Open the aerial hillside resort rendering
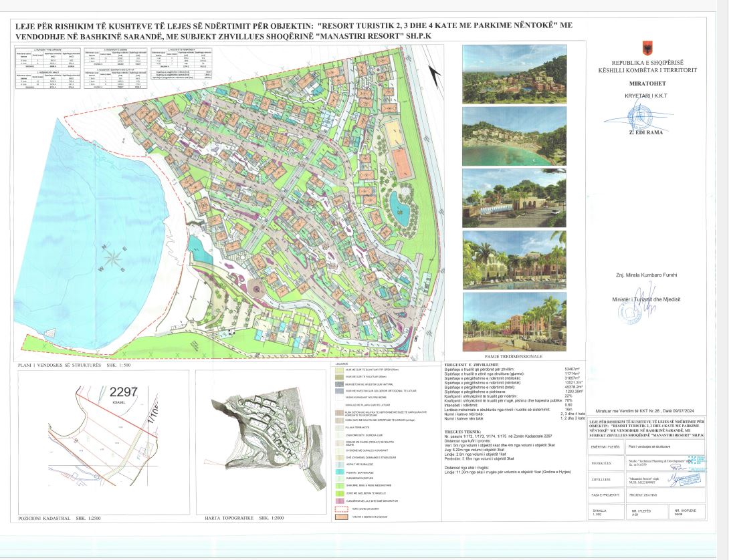 coord(514,74)
